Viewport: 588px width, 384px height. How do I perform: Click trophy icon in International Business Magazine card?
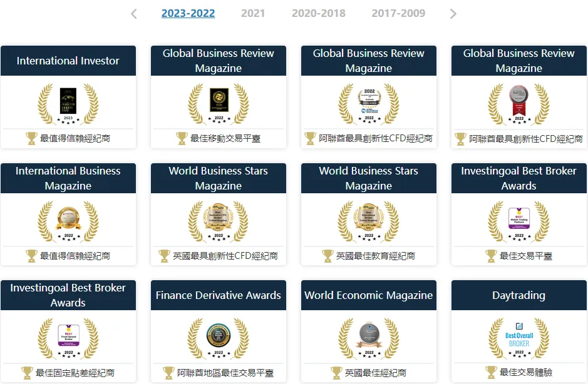point(31,256)
